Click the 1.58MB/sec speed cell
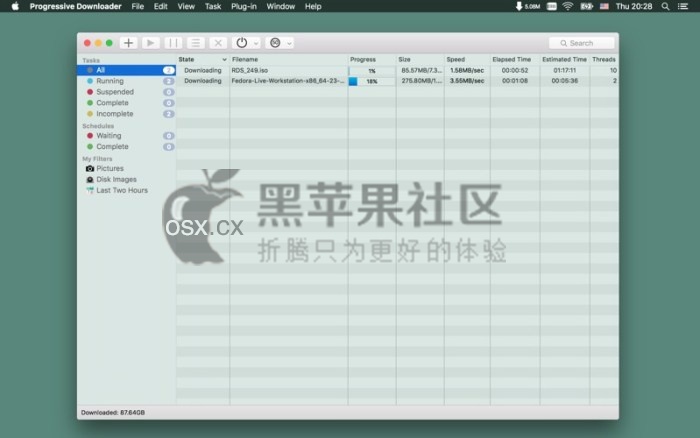 point(467,70)
